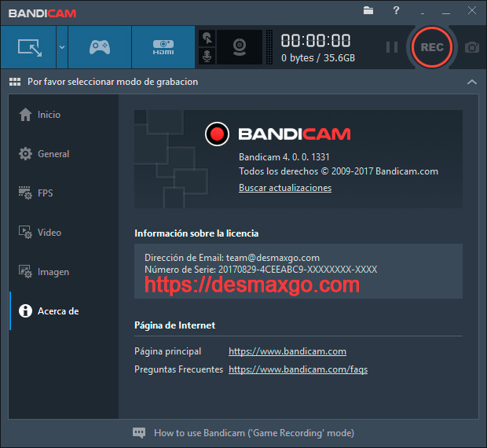Screen dimensions: 487x448
Task: Toggle webcam overlay icon
Action: coord(240,47)
